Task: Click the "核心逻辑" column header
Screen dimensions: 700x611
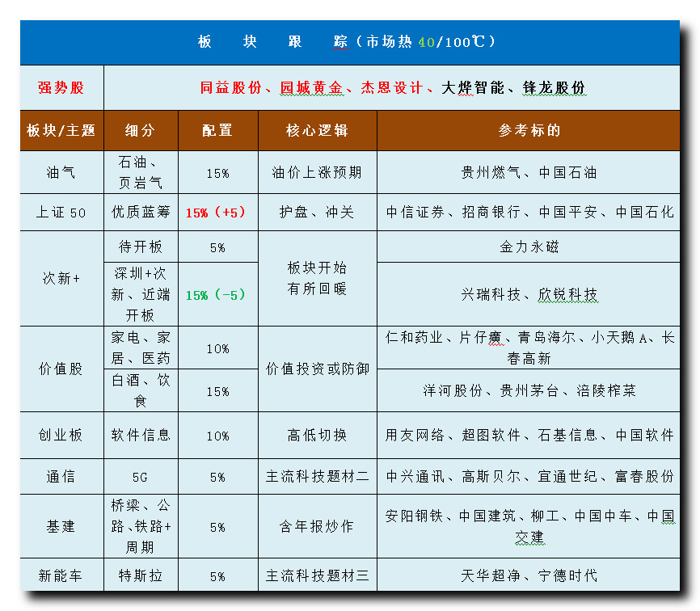Action: 318,130
